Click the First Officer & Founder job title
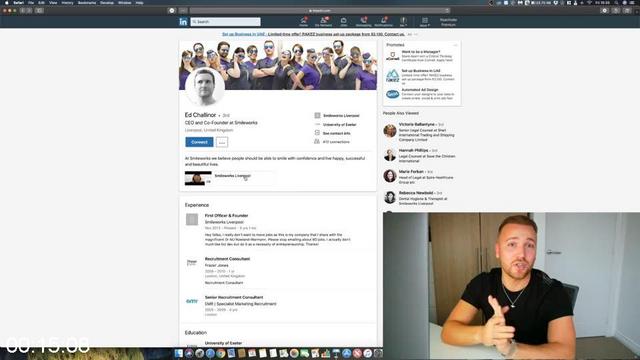Viewport: 640px width, 360px height. (227, 216)
